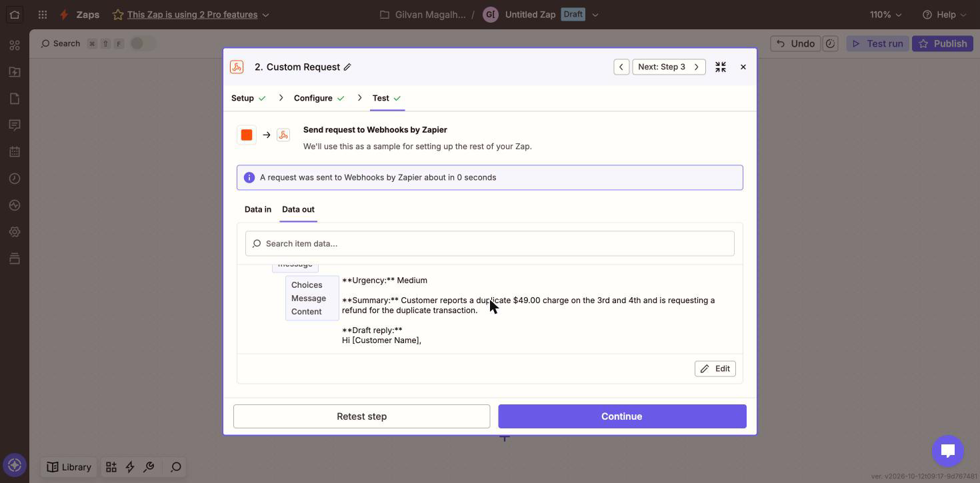Click the Webhooks icon in step header
The width and height of the screenshot is (980, 483).
(x=237, y=67)
